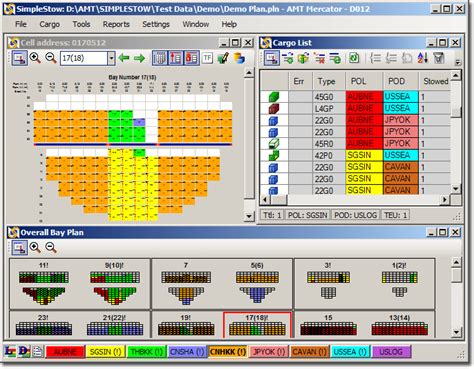This screenshot has height=369, width=474.
Task: Toggle the red up-arrow list view button
Action: pos(175,58)
